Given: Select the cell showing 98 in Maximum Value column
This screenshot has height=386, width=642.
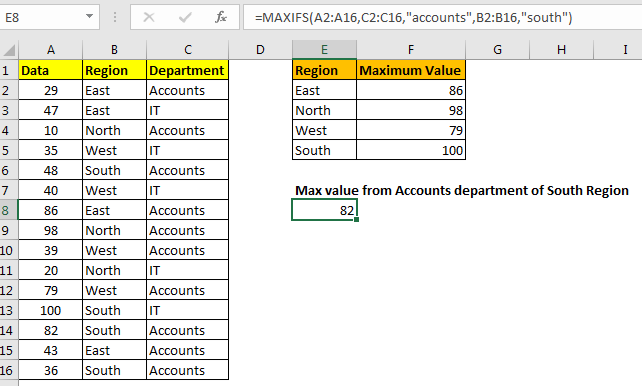Looking at the screenshot, I should pos(411,110).
